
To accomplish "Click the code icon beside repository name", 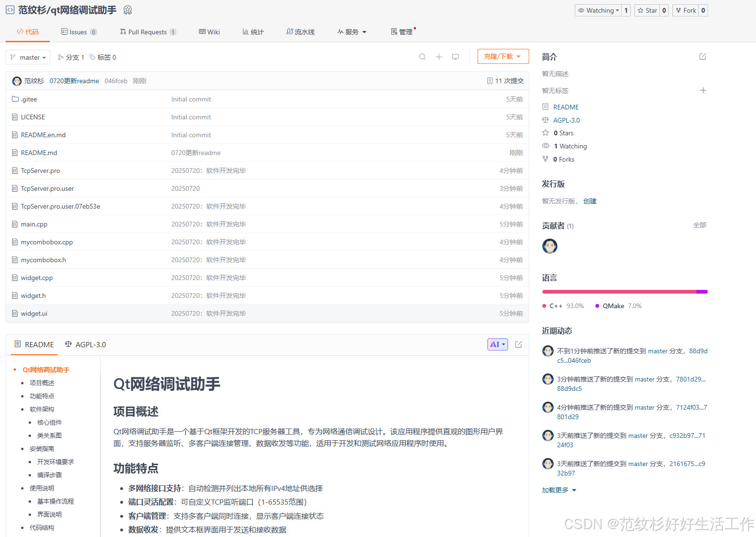I will (x=10, y=10).
